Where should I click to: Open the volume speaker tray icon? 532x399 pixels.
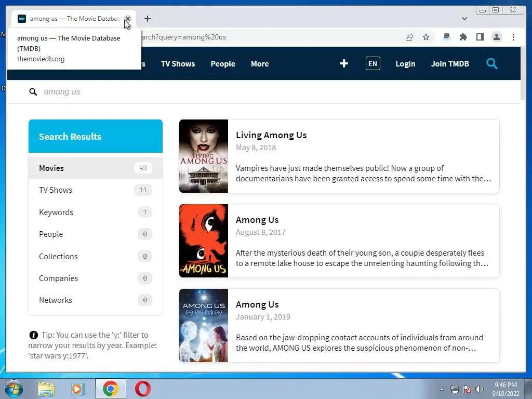[x=480, y=389]
